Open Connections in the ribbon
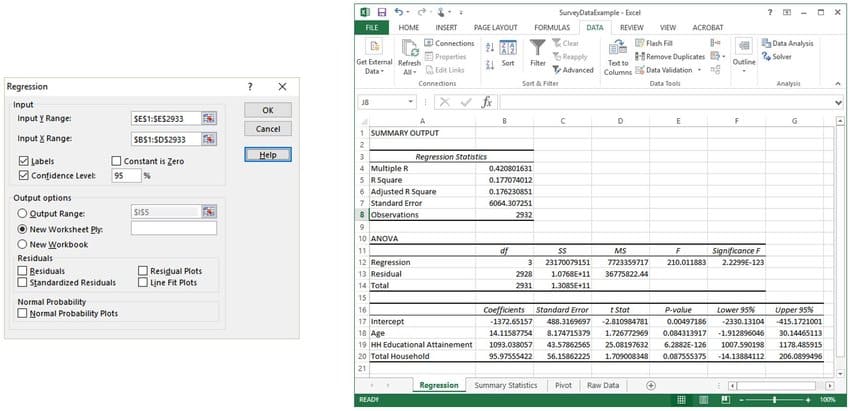Viewport: 850px width, 411px height. 449,43
